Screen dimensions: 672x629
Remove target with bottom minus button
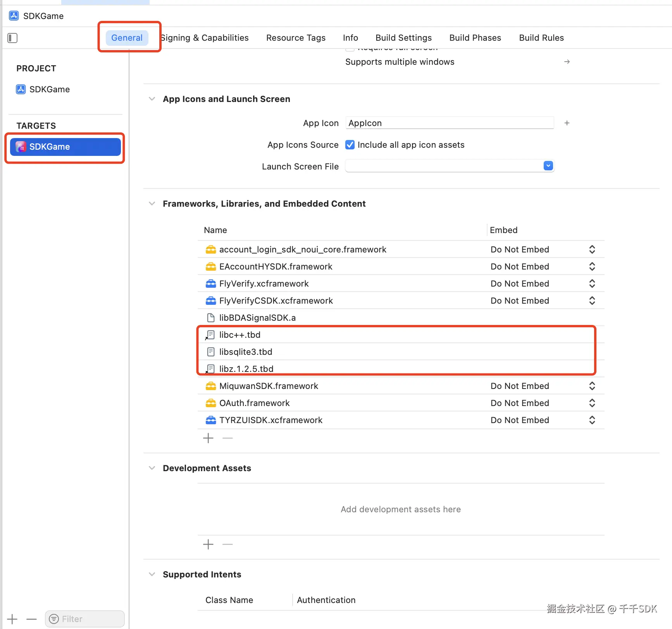(x=31, y=619)
